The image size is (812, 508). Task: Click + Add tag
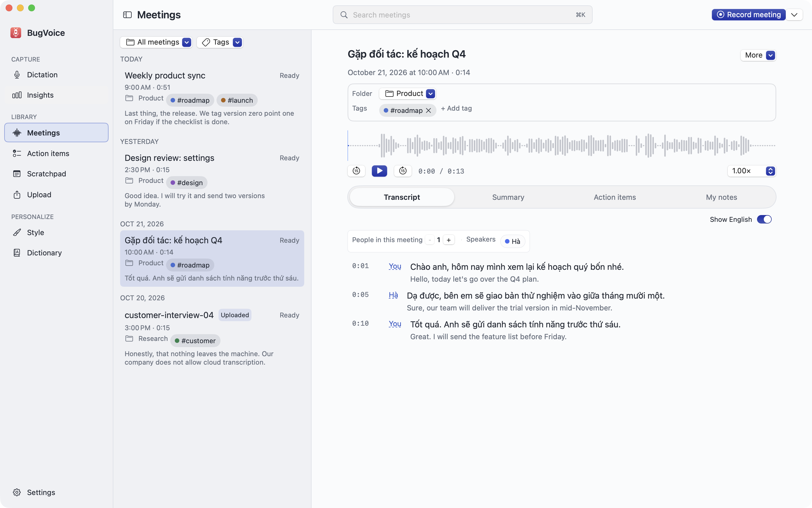click(x=456, y=109)
